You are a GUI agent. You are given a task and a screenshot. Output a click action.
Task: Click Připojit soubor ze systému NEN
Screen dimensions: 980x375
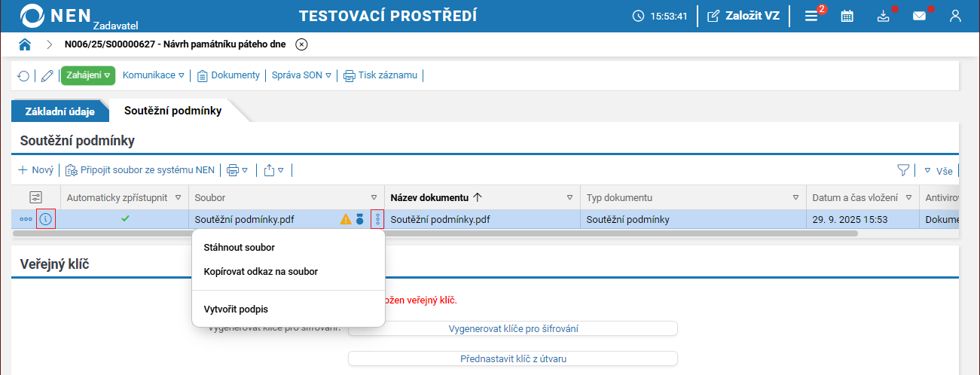tap(140, 170)
